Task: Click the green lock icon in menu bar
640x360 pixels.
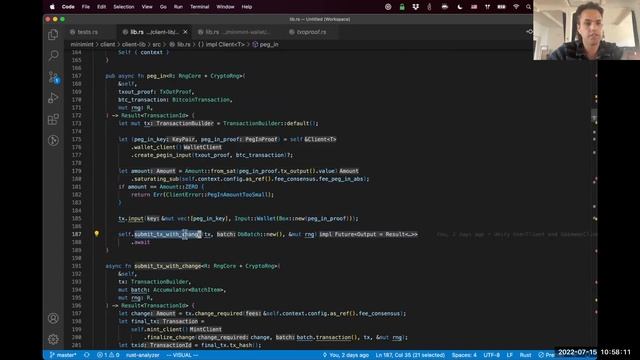Action: pyautogui.click(x=402, y=7)
